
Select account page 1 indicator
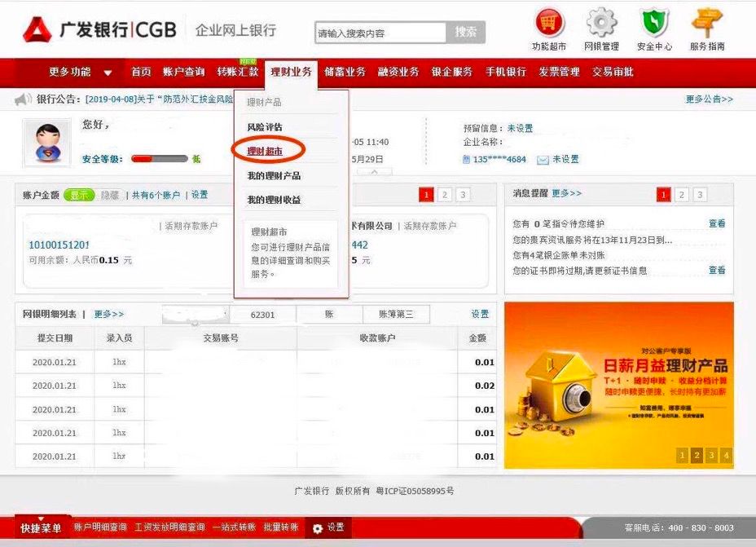pyautogui.click(x=426, y=195)
